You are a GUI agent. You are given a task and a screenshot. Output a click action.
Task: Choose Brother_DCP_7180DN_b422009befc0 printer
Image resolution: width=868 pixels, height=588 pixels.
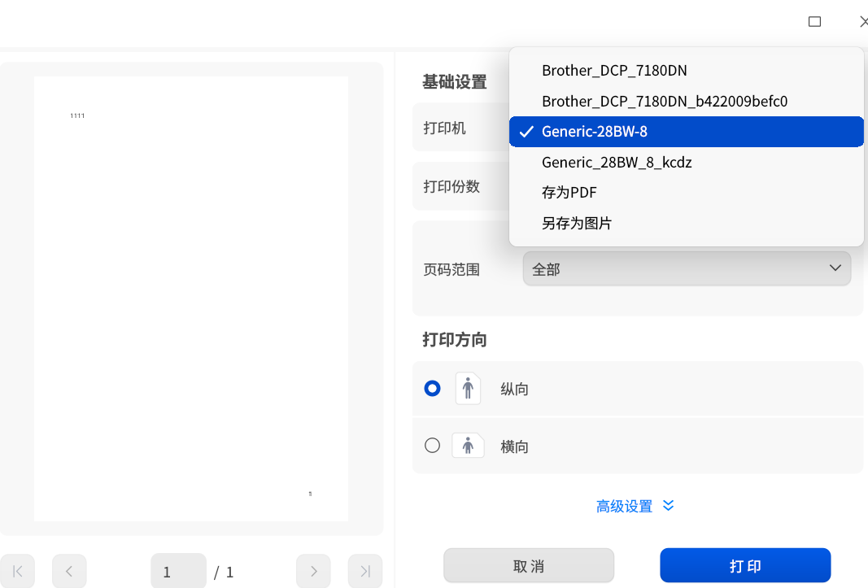(x=687, y=102)
